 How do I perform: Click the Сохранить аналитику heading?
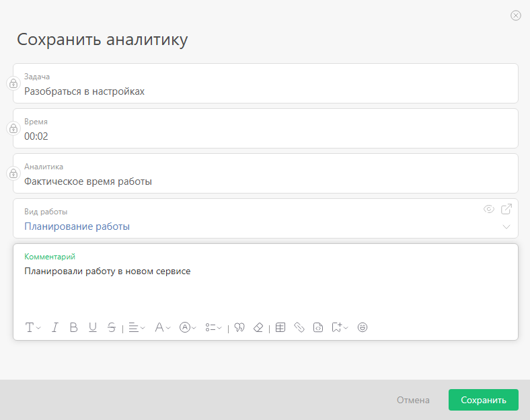click(102, 40)
